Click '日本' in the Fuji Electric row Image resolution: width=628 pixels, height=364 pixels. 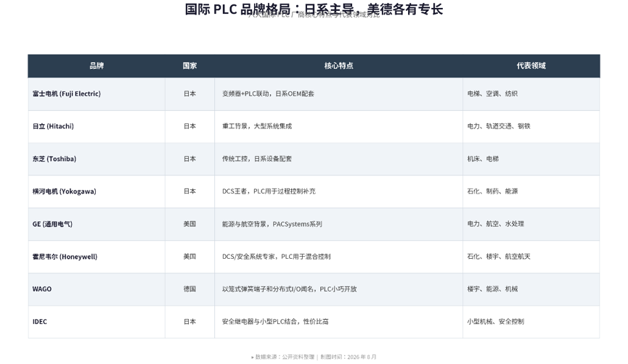coord(189,94)
